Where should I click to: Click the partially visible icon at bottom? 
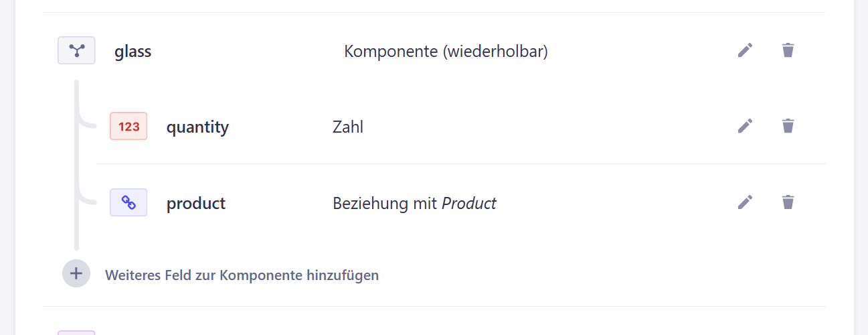(x=76, y=332)
